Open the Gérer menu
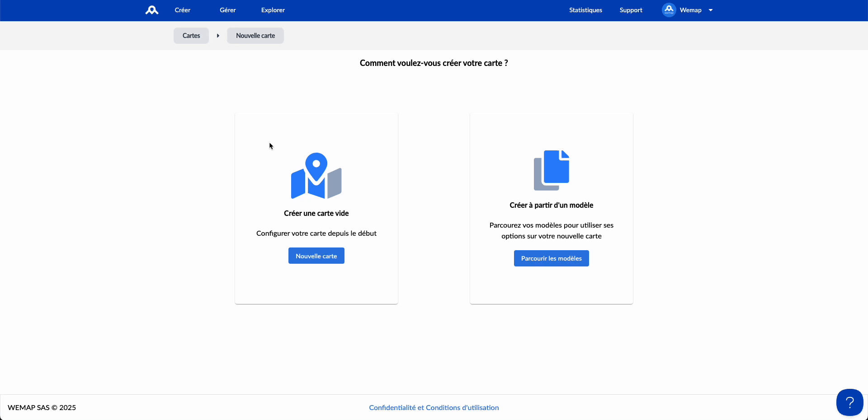The width and height of the screenshot is (868, 420). [228, 10]
